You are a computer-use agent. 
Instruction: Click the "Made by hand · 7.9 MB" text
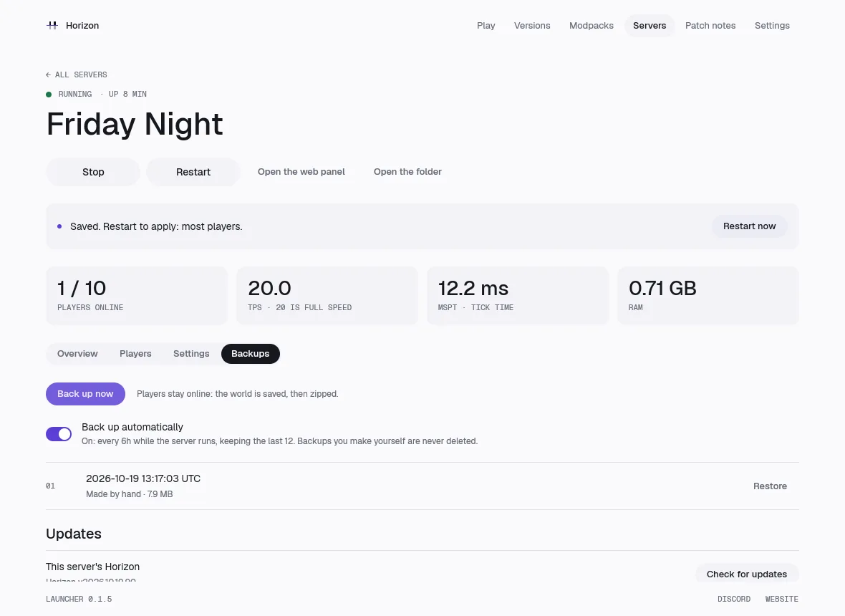pyautogui.click(x=130, y=494)
